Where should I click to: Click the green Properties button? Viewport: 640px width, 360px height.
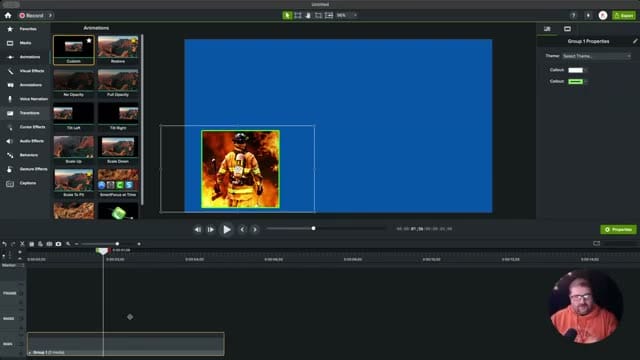point(618,230)
